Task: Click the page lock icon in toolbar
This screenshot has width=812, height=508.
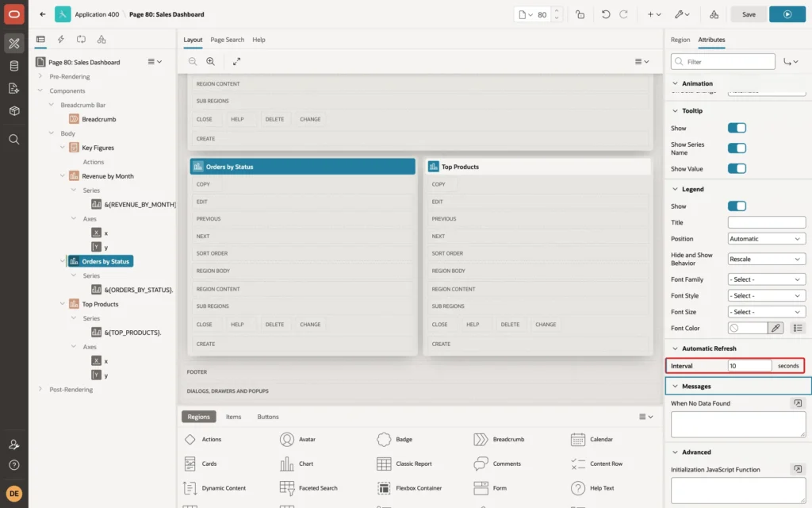Action: click(580, 14)
